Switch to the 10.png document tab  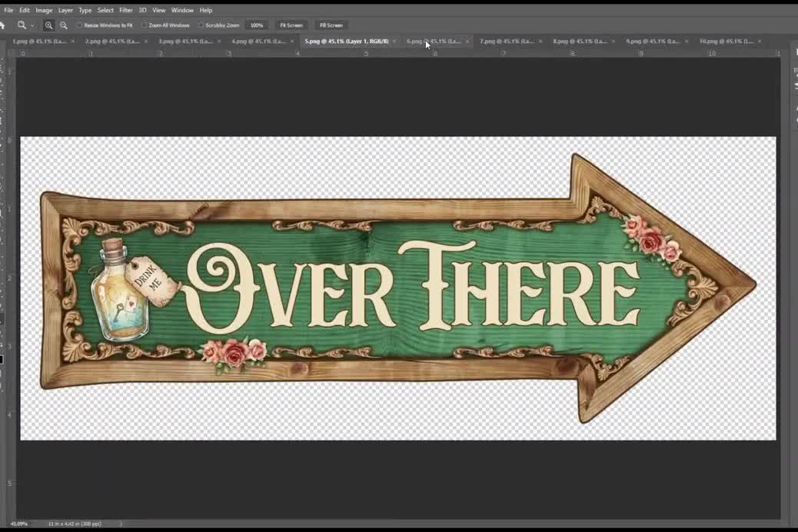(727, 42)
